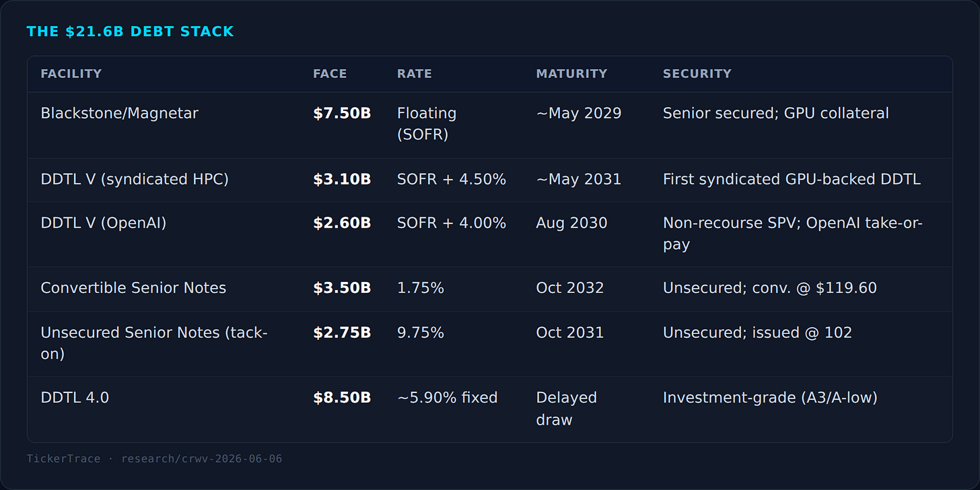Click the ~5.90% fixed rate cell
Image resolution: width=980 pixels, height=490 pixels.
448,398
